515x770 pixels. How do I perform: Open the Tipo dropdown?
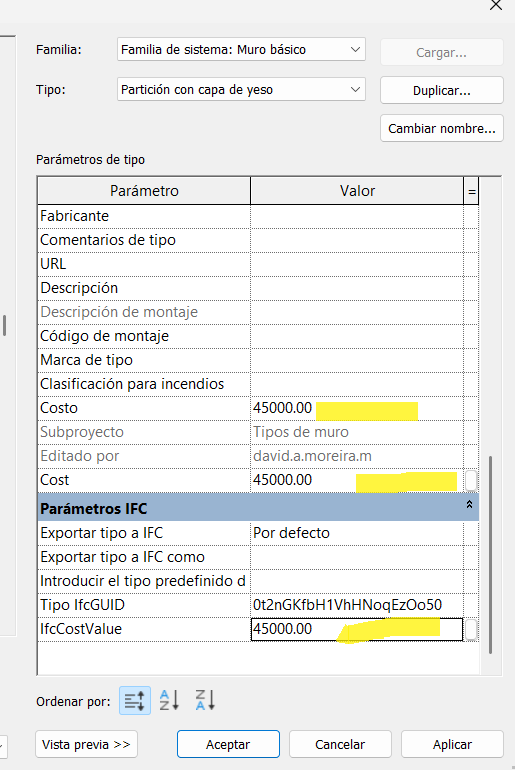pyautogui.click(x=241, y=89)
